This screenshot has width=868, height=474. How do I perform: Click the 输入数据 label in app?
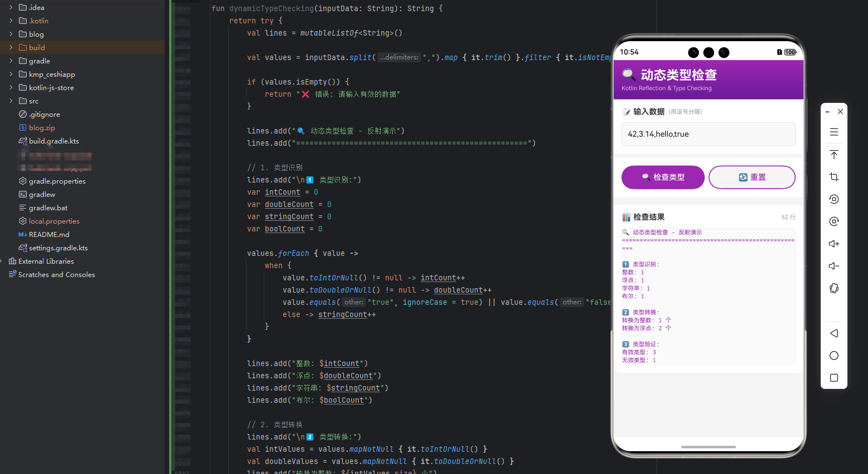point(649,111)
